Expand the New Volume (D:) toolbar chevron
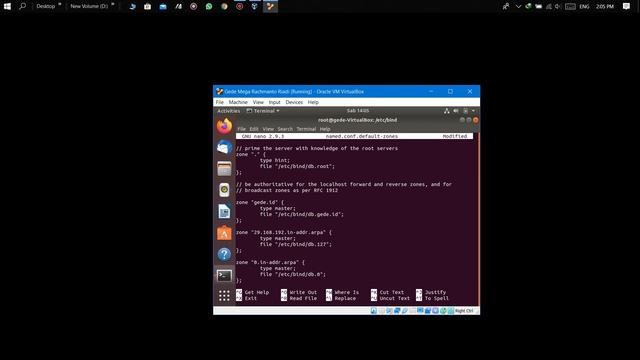This screenshot has width=640, height=360. point(113,4)
